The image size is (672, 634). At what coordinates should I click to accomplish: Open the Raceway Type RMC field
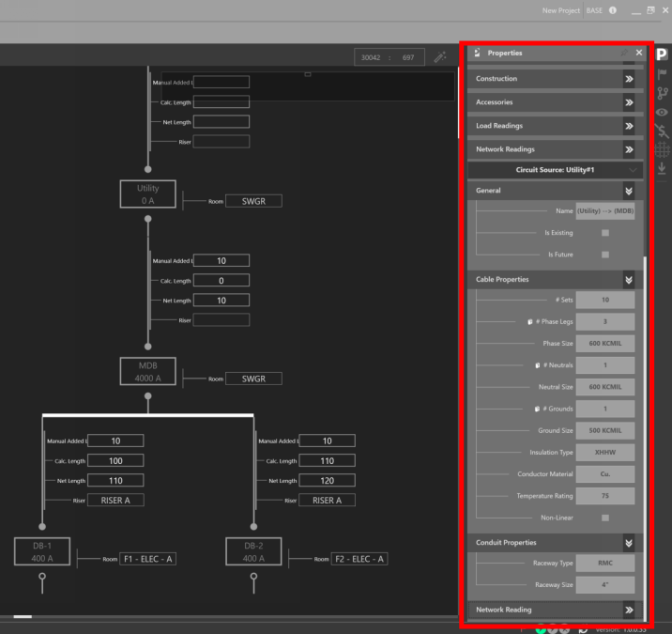point(605,564)
